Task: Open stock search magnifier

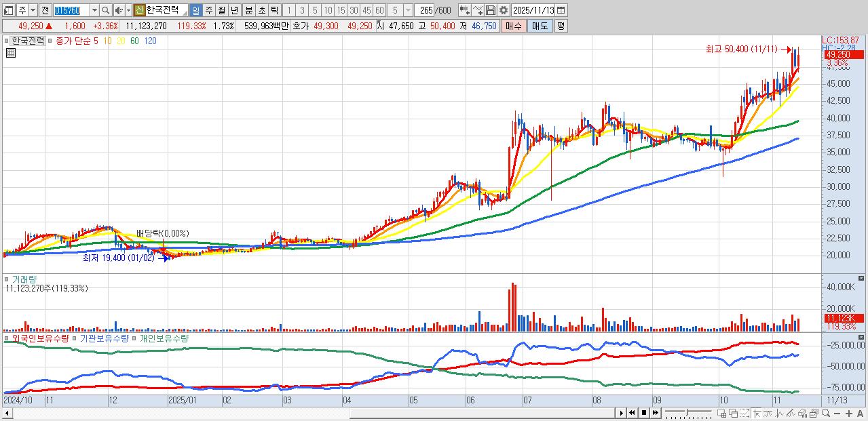Action: pyautogui.click(x=105, y=10)
